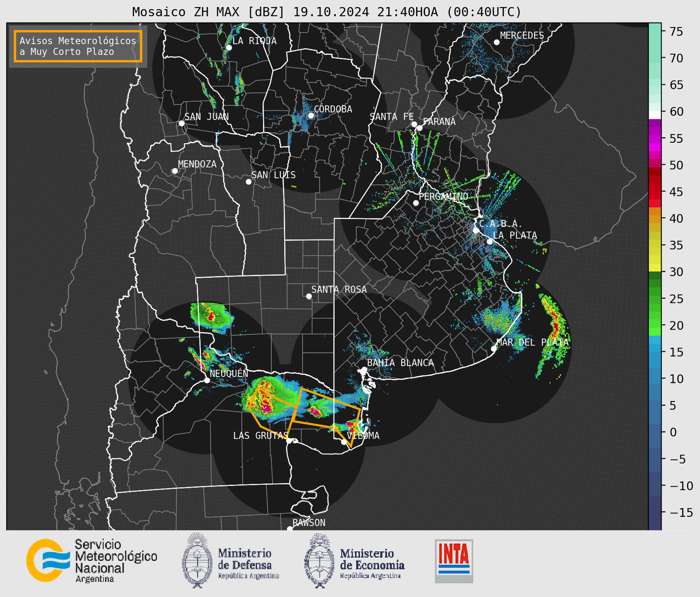Click the VIEDMA city marker dot

[x=344, y=442]
